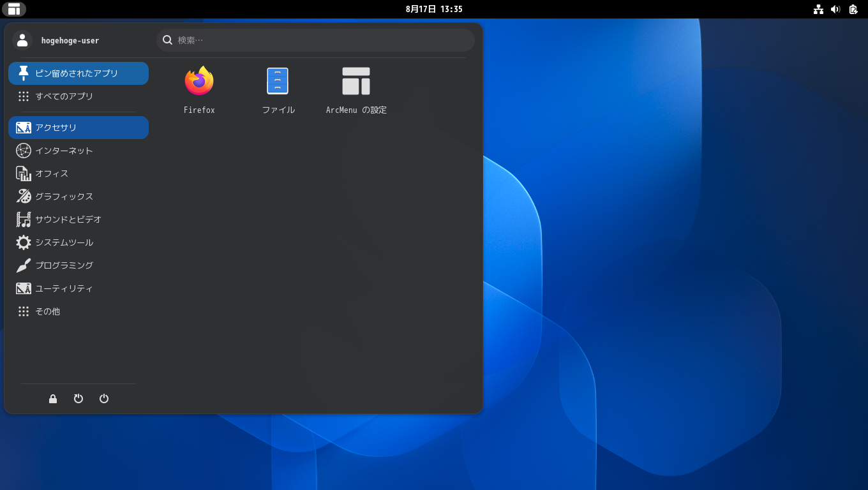
Task: Click the ArcMenu button in top panel
Action: point(14,9)
